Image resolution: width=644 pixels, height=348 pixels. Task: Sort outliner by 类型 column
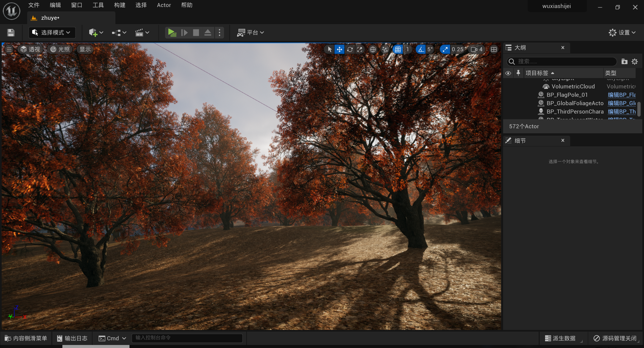pyautogui.click(x=620, y=73)
